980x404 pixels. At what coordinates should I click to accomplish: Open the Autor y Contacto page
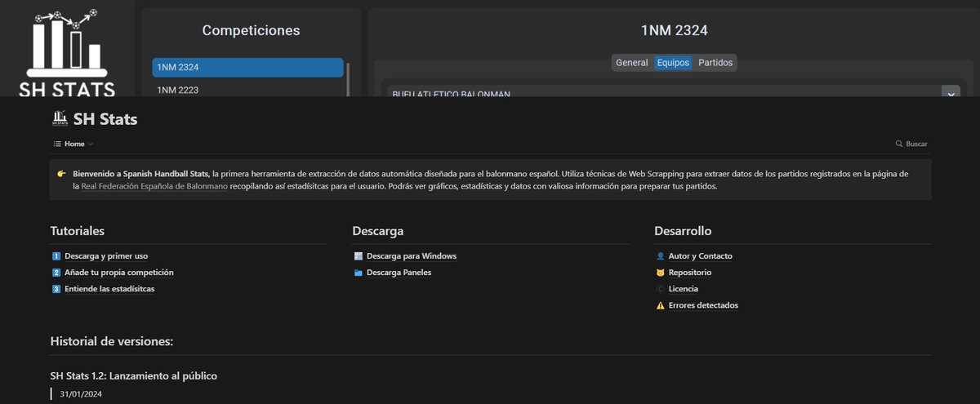701,256
